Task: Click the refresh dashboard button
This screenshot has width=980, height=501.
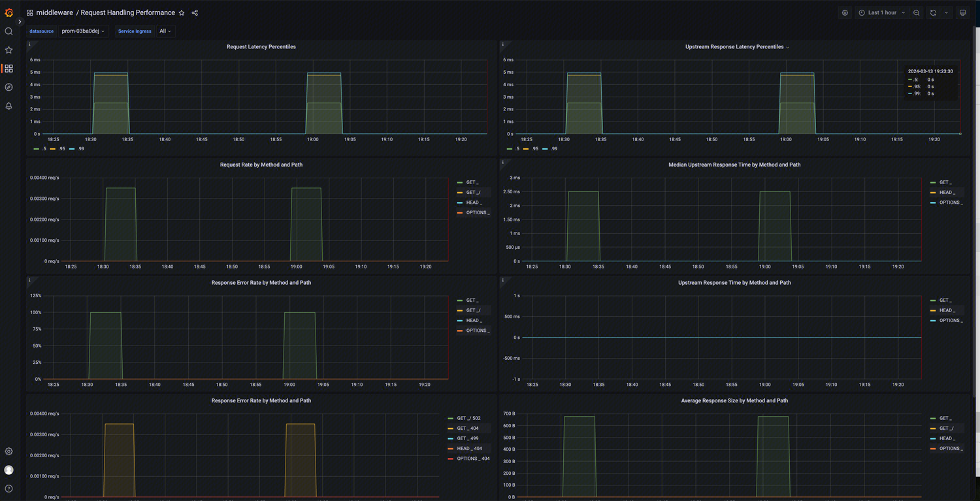Action: pos(933,12)
